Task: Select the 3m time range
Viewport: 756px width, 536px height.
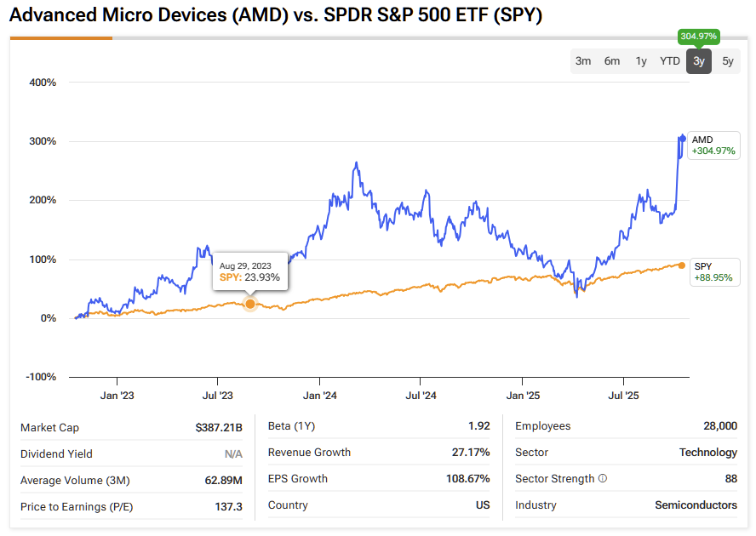Action: click(x=583, y=61)
